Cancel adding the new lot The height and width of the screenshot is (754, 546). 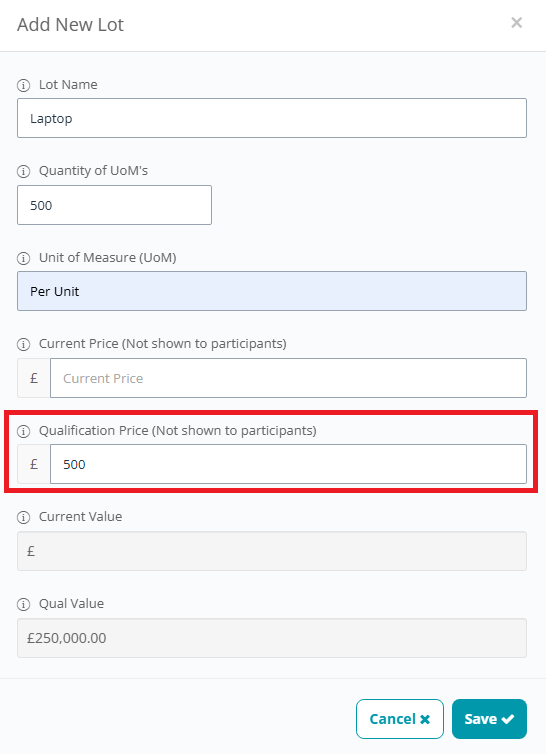point(400,719)
